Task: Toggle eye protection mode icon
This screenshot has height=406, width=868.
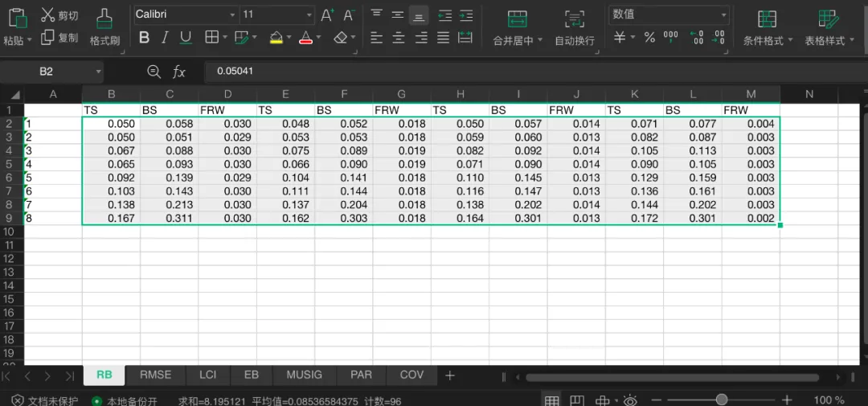Action: pyautogui.click(x=629, y=400)
